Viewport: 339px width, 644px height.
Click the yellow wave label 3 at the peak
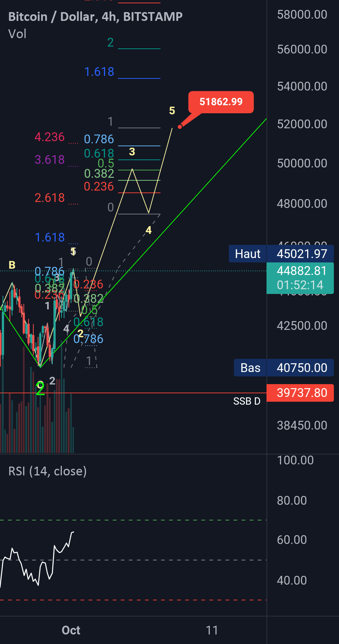(x=132, y=152)
